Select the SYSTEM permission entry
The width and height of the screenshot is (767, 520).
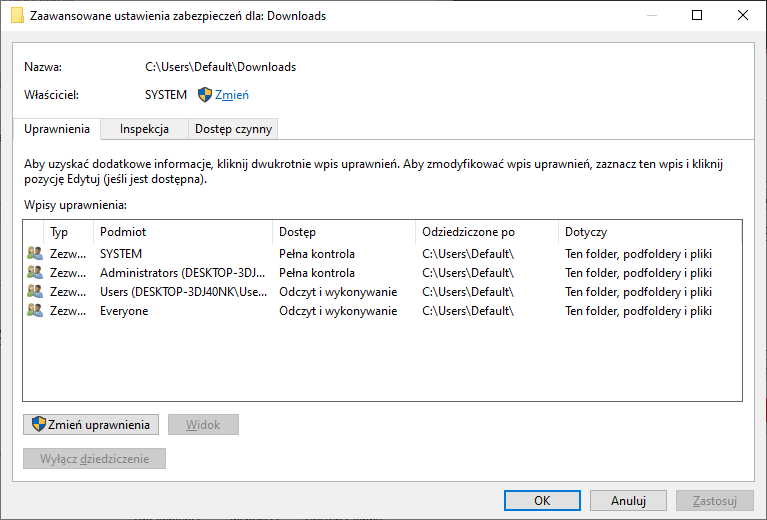pyautogui.click(x=382, y=253)
